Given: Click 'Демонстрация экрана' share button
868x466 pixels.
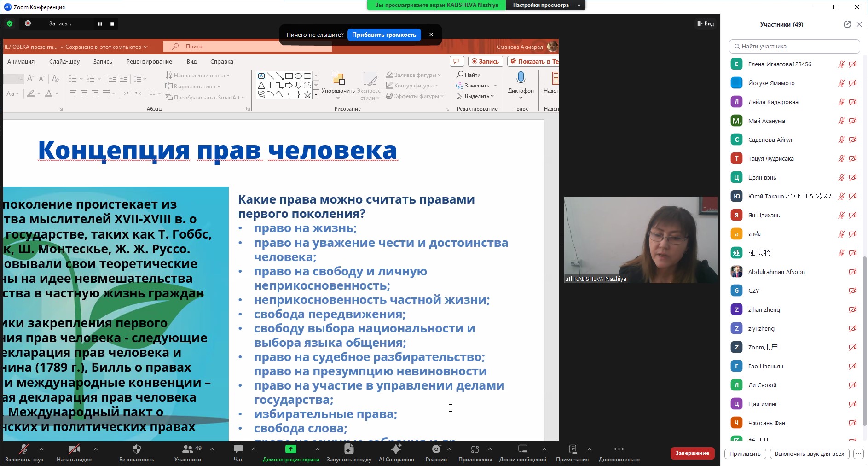Looking at the screenshot, I should coord(291,453).
